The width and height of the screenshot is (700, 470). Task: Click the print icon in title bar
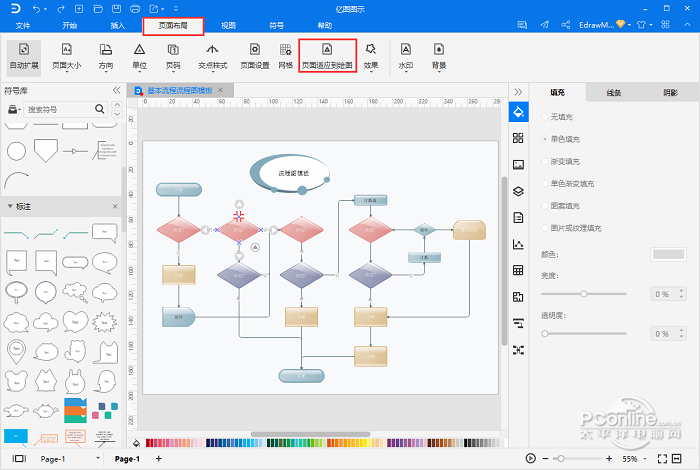pyautogui.click(x=134, y=9)
